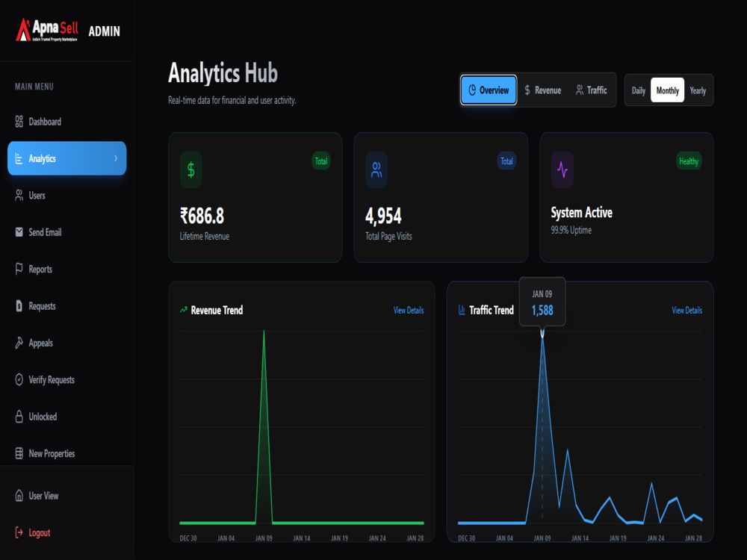747x560 pixels.
Task: Click the traffic peak data point at JAN 09
Action: [x=542, y=335]
